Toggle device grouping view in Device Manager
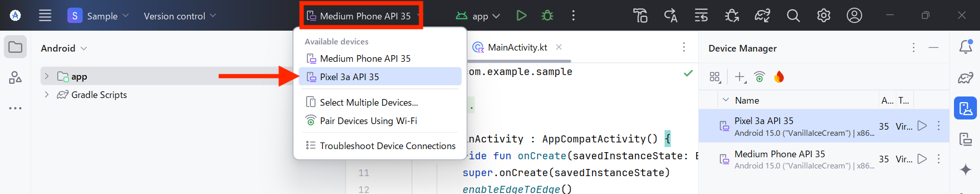Image resolution: width=980 pixels, height=194 pixels. pyautogui.click(x=715, y=77)
